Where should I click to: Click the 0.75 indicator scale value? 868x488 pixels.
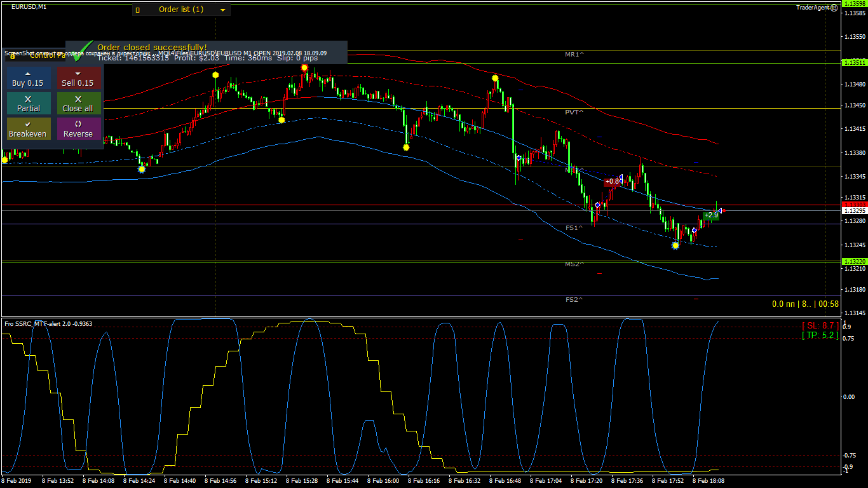(x=848, y=339)
